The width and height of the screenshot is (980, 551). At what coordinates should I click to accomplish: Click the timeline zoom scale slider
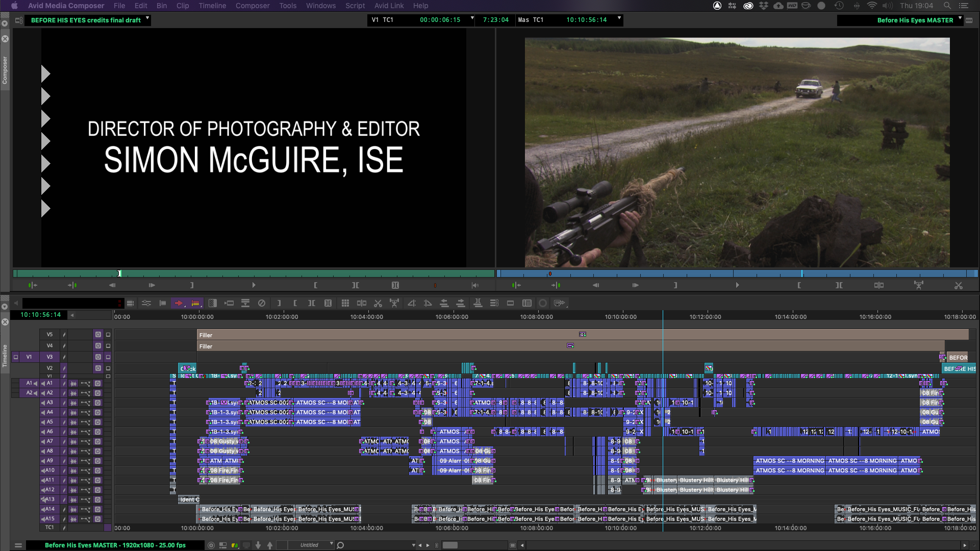click(450, 545)
